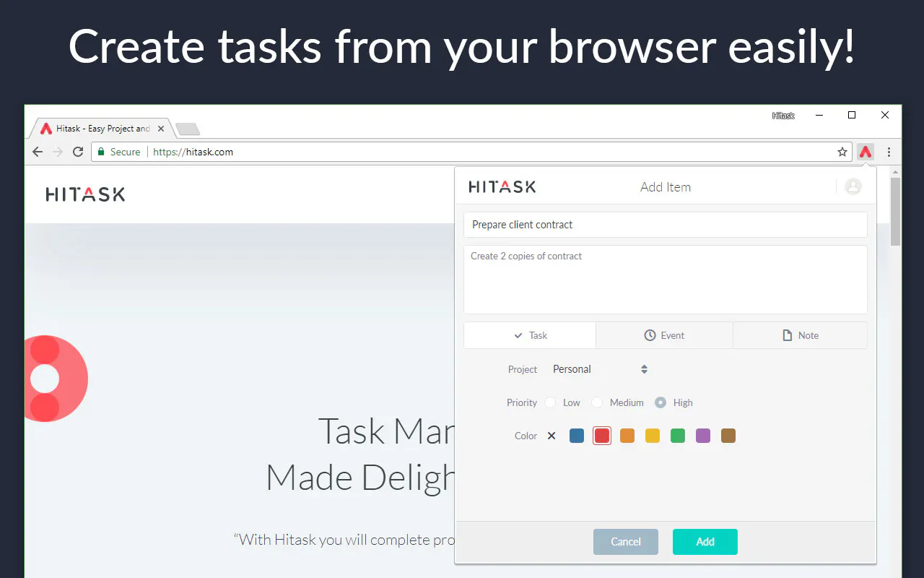Select Medium priority radio button
The image size is (924, 578).
(x=597, y=402)
